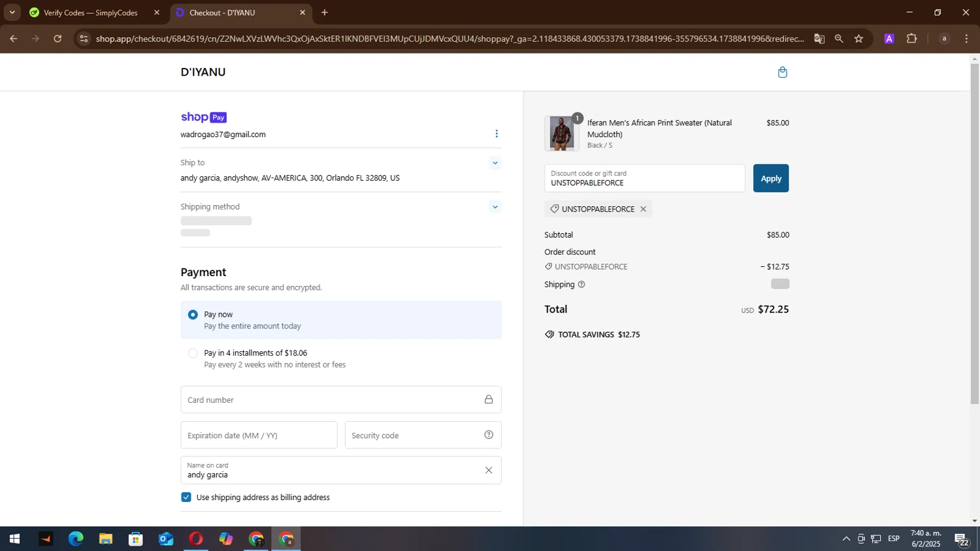Open the shopping bag cart icon
This screenshot has width=980, height=551.
[x=783, y=72]
